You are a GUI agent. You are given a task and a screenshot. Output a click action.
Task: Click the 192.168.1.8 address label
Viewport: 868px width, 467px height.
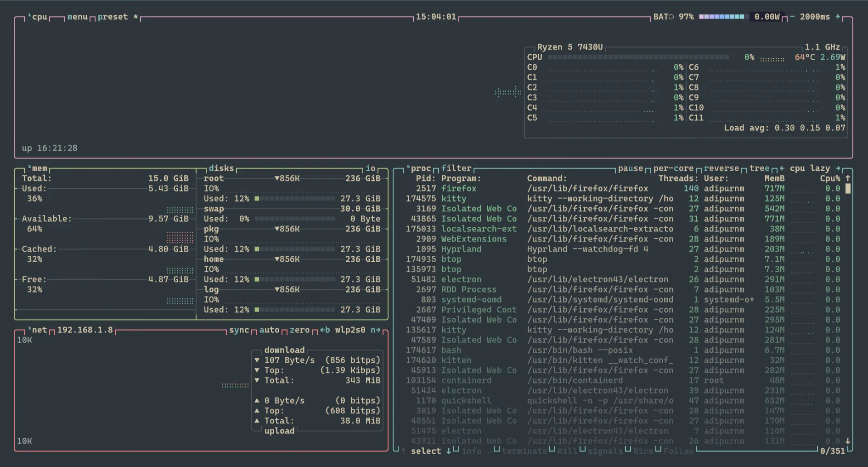point(85,330)
